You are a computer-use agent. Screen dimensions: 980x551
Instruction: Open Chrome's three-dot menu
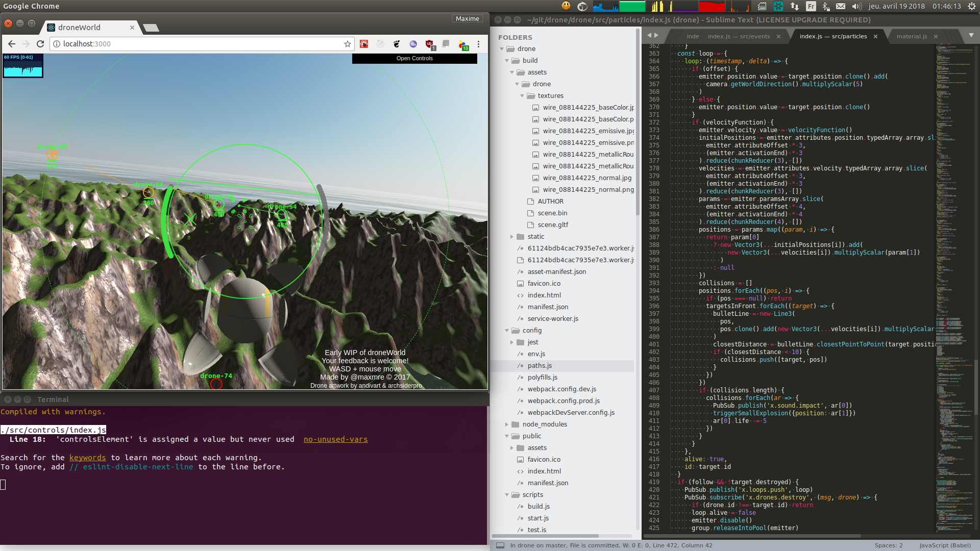tap(479, 44)
